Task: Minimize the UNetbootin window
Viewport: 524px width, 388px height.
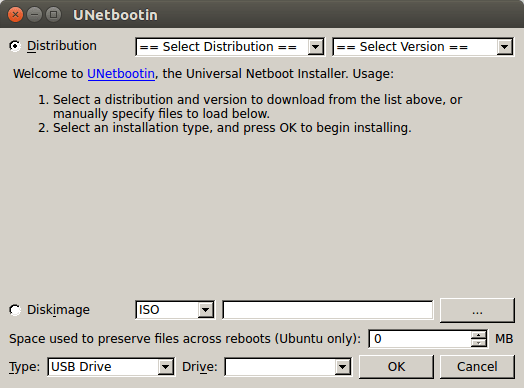Action: click(x=34, y=15)
